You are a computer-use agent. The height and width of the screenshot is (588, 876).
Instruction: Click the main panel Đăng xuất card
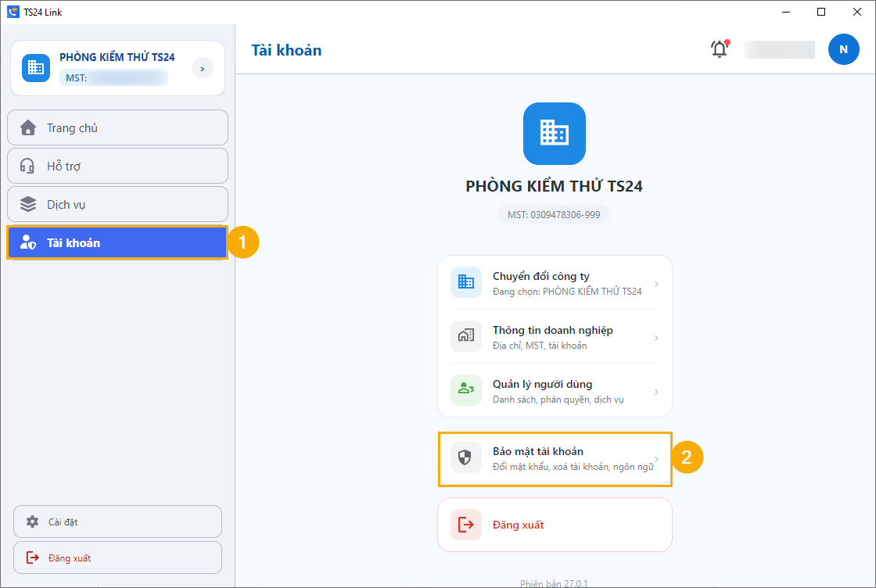click(555, 525)
